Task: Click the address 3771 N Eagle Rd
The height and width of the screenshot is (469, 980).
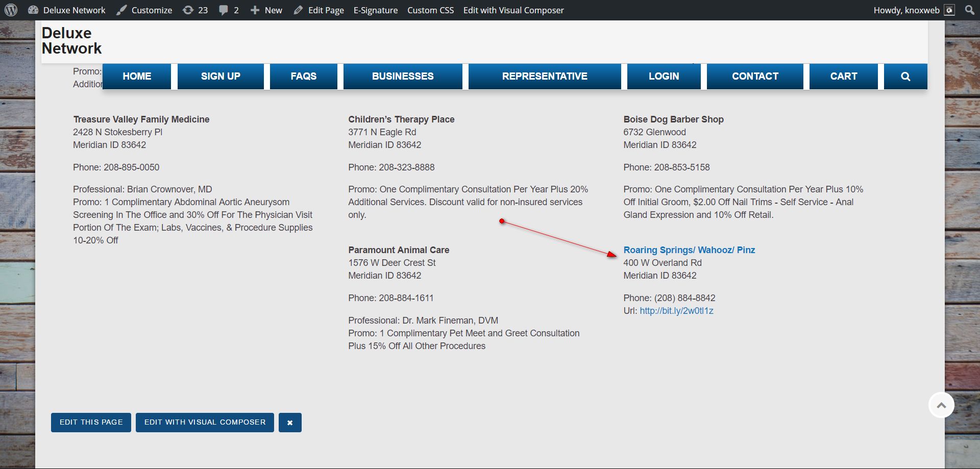Action: click(382, 132)
